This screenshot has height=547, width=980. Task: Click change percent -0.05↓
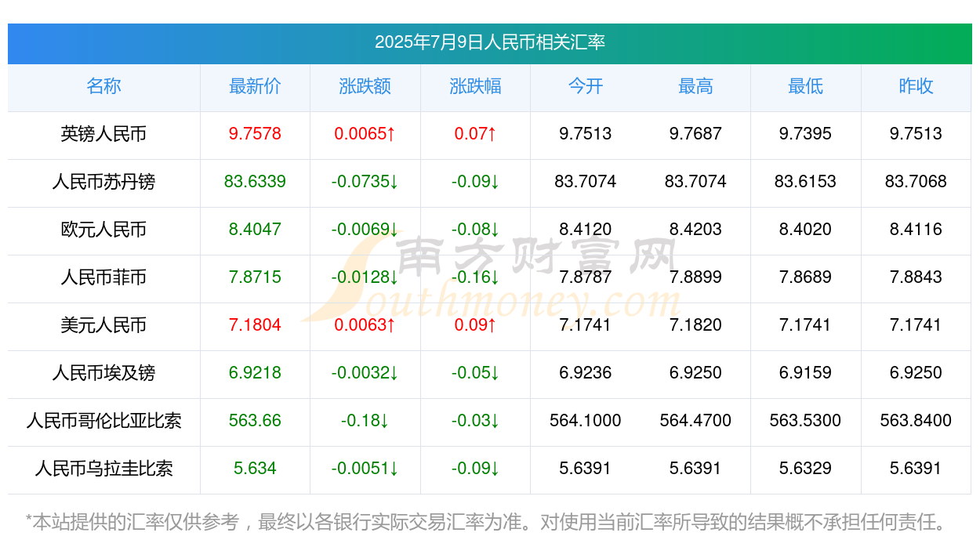(475, 373)
